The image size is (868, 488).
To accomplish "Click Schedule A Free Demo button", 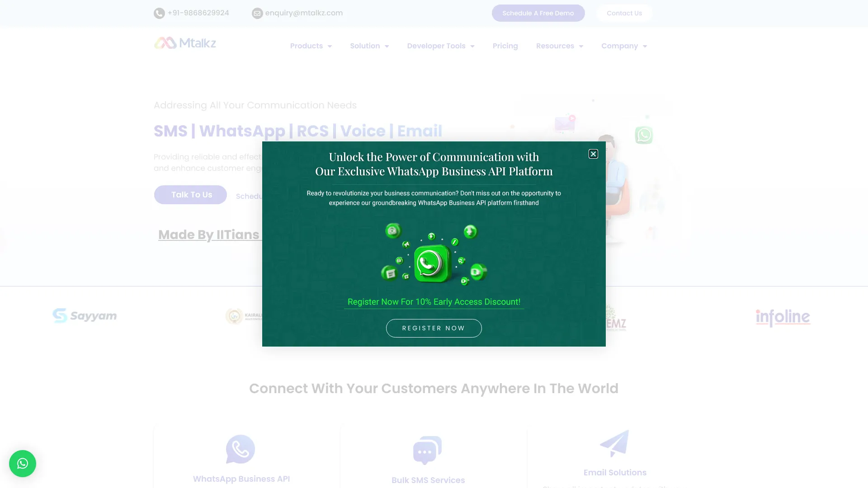I will pyautogui.click(x=538, y=13).
